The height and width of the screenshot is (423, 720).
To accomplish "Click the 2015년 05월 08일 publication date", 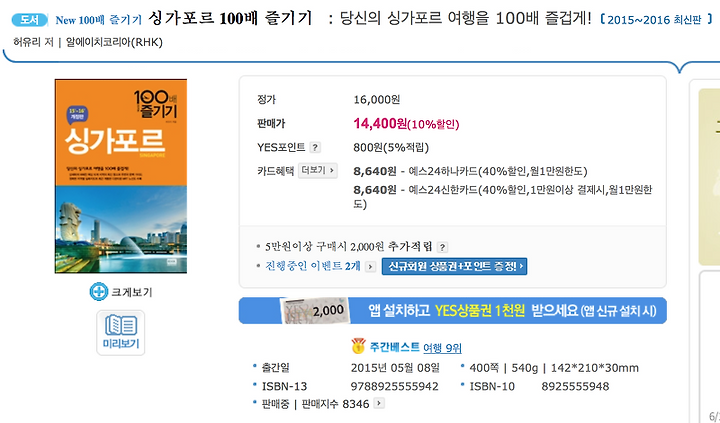I will (x=395, y=368).
